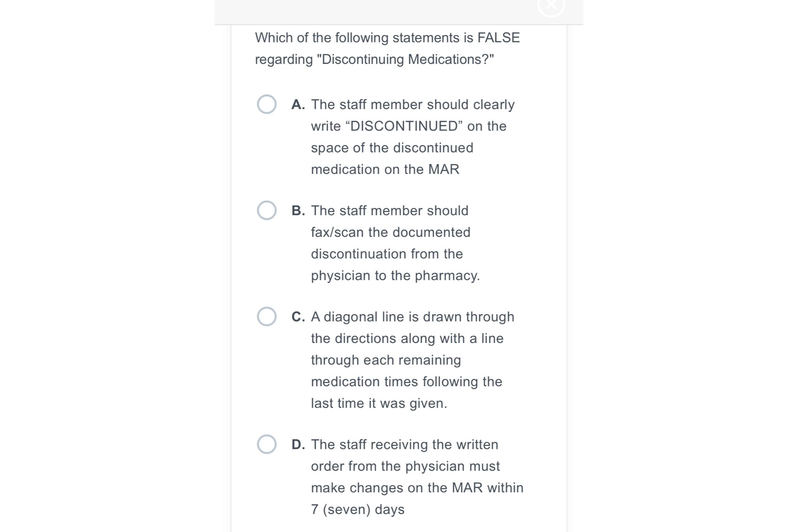This screenshot has height=532, width=798.
Task: Click the bold letter C label
Action: tap(299, 316)
